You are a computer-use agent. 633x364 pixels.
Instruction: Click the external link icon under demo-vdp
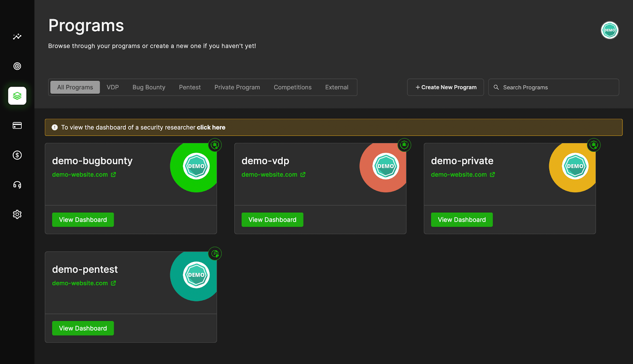click(x=303, y=174)
